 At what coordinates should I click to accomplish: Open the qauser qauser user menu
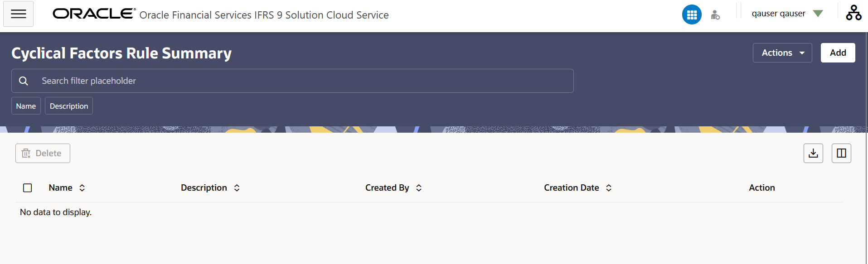pos(788,14)
